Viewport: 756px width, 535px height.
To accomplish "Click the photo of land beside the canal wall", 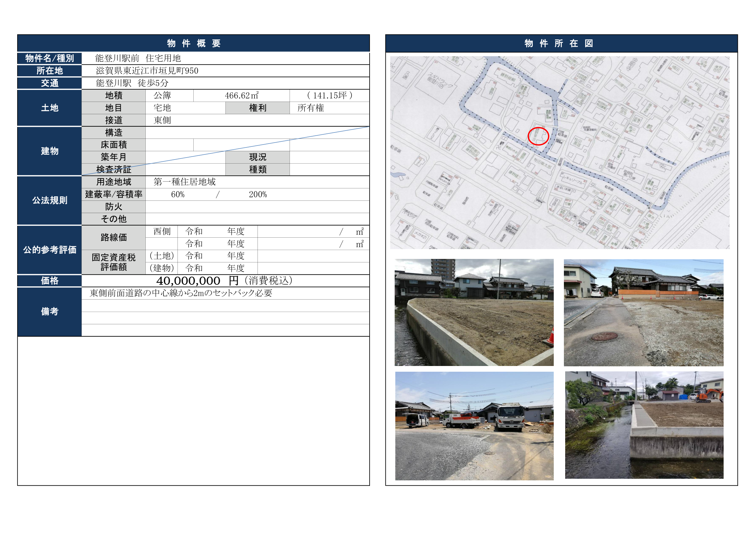I will 474,312.
